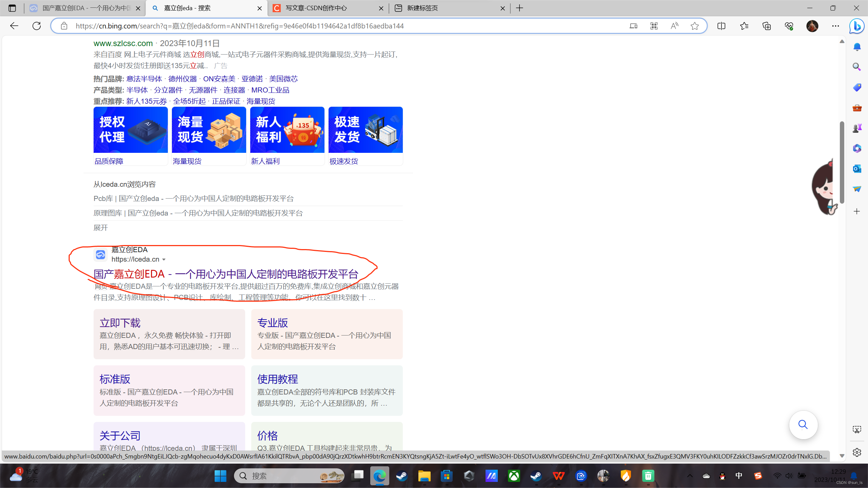Toggle Chinese input method 中 indicator
This screenshot has height=488, width=868.
click(x=739, y=476)
